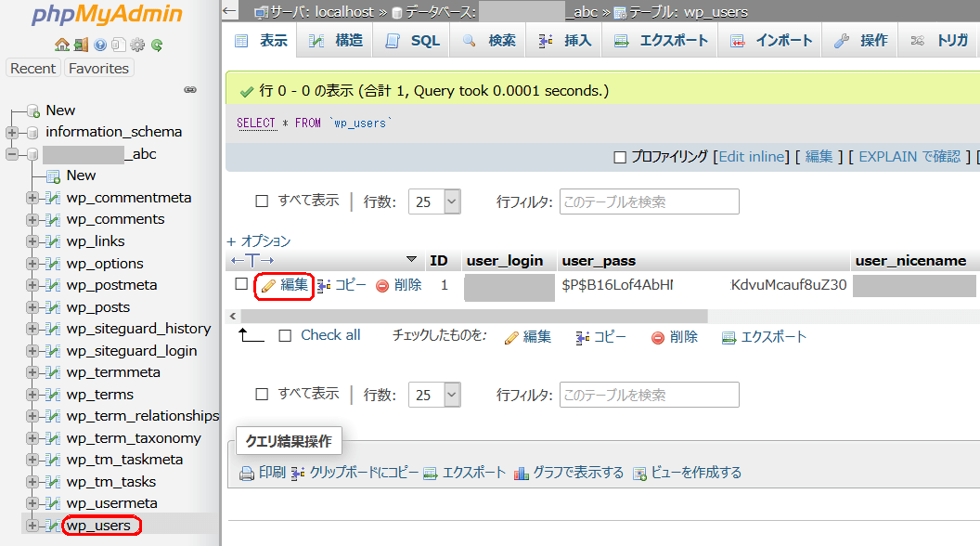Click the wp_options table icon
980x546 pixels.
click(x=53, y=264)
